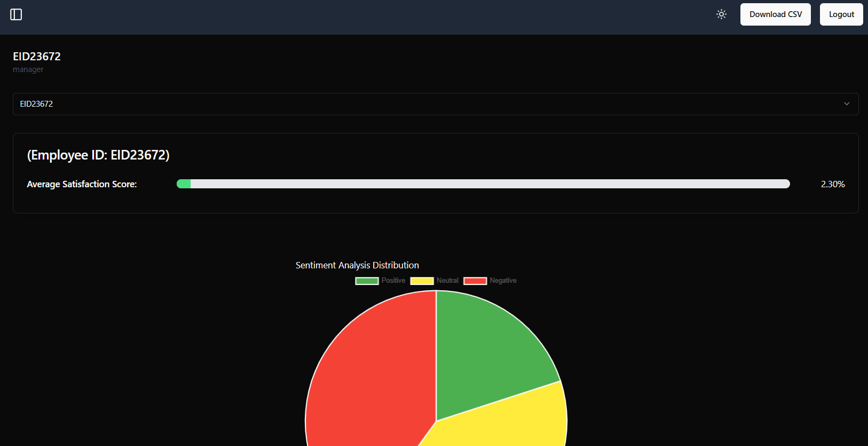
Task: Click the yellow Neutral legend swatch
Action: [422, 281]
